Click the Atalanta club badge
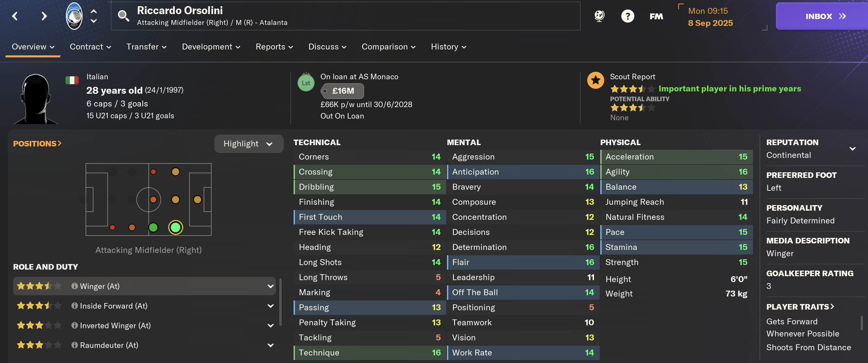The width and height of the screenshot is (868, 363). click(74, 16)
